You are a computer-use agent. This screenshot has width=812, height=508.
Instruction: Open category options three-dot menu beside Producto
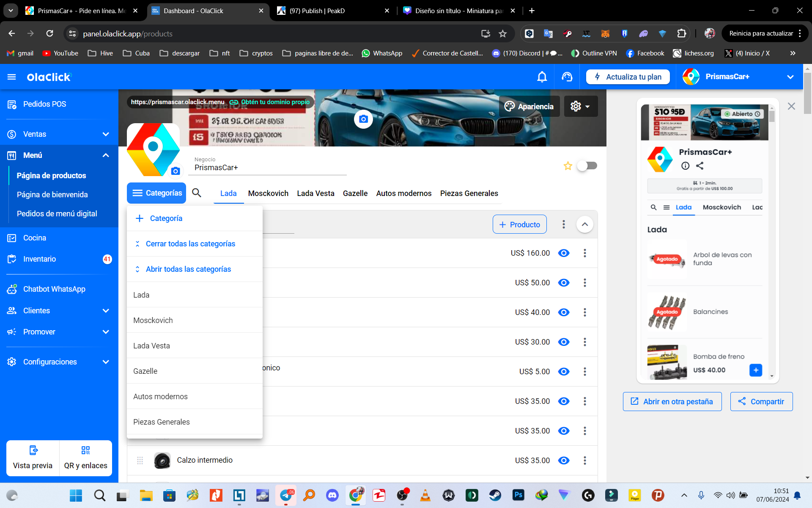[563, 224]
